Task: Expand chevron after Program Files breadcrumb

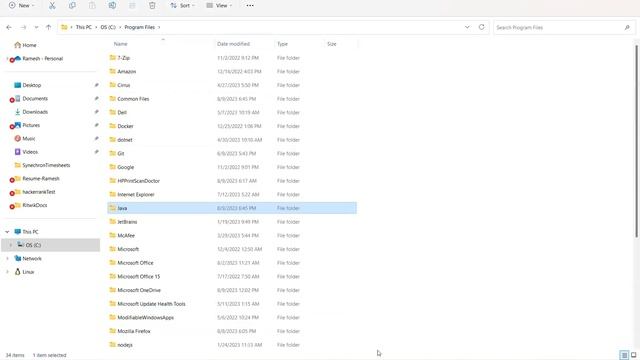Action: click(x=159, y=27)
